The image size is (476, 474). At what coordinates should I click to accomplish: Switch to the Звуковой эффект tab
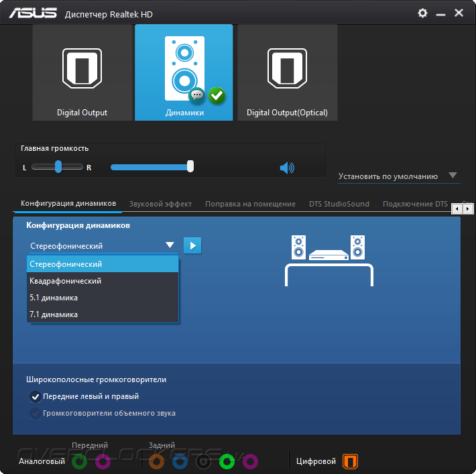click(x=160, y=204)
